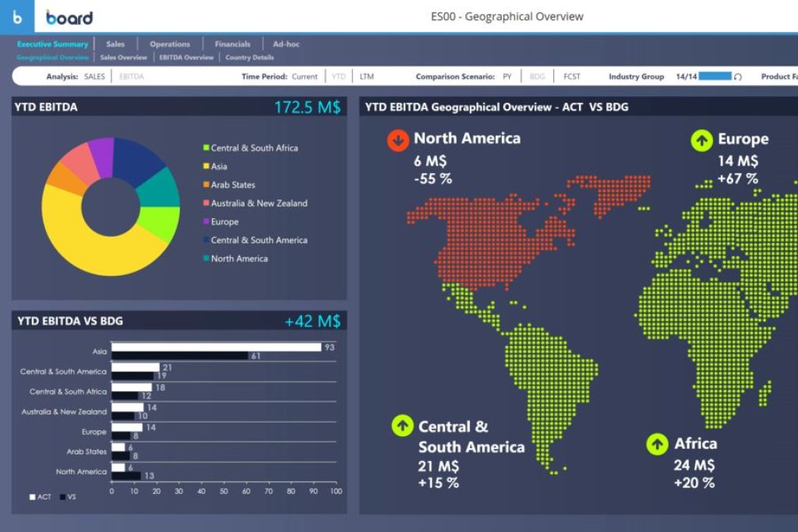The width and height of the screenshot is (798, 532).
Task: Open the Country Details sub-tab
Action: click(x=249, y=58)
